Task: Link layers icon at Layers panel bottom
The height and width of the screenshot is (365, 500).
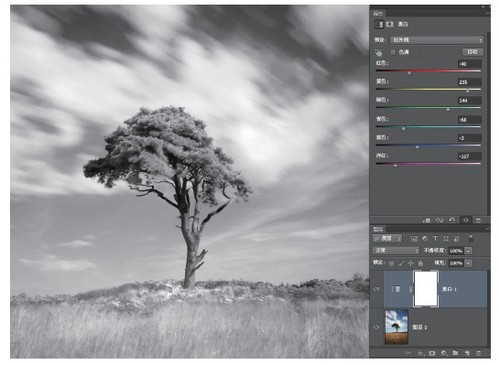Action: click(408, 353)
